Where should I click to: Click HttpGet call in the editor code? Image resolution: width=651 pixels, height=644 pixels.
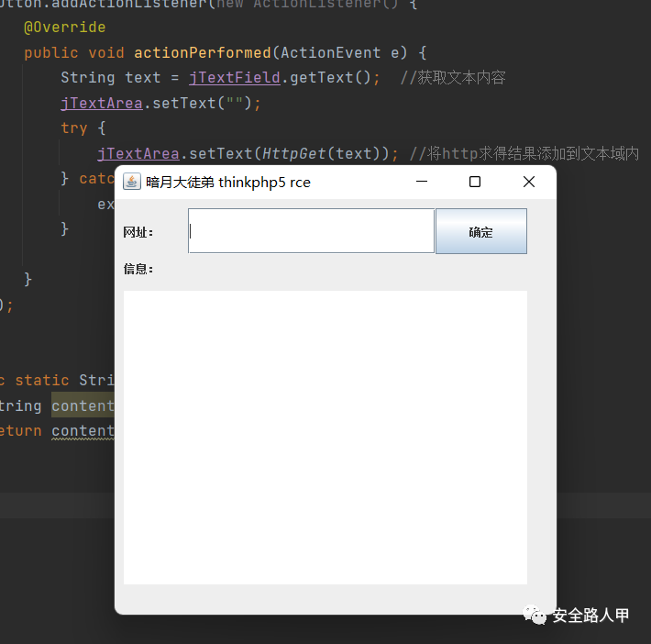294,154
